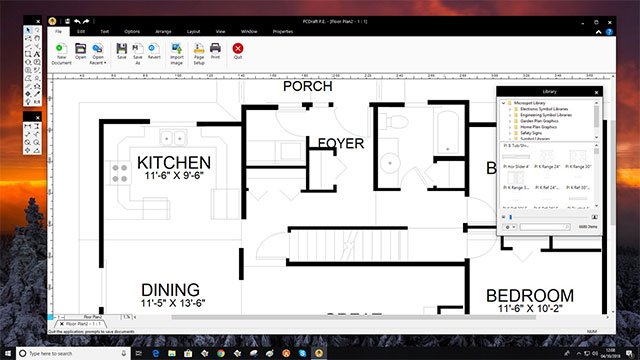
Task: Open File Explorer from the taskbar
Action: 172,353
